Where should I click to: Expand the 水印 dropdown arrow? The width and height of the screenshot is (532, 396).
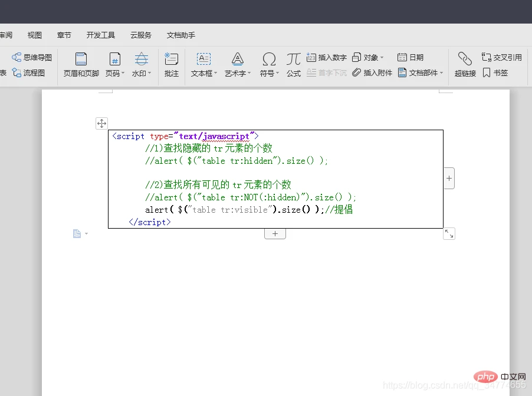(x=149, y=73)
